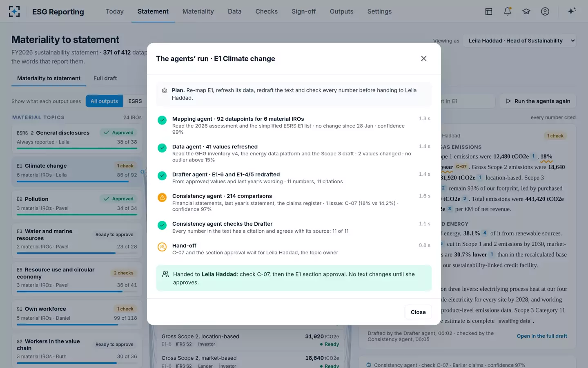Select the ESRS filter toggle
The height and width of the screenshot is (368, 588).
[x=135, y=101]
